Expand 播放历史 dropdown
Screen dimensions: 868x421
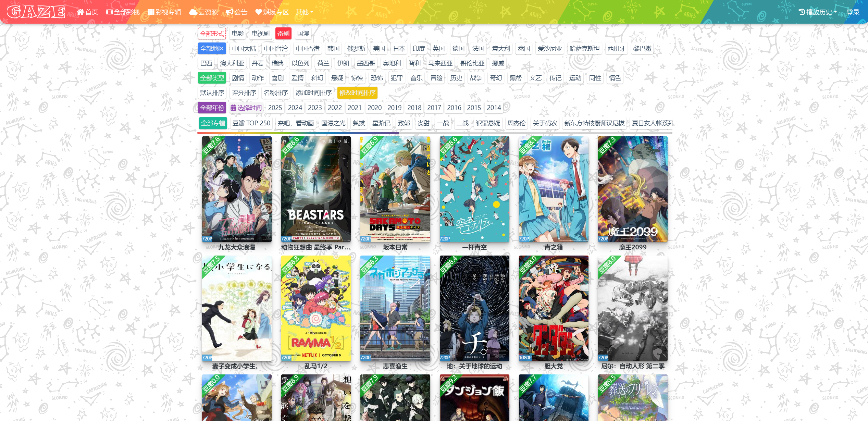818,12
